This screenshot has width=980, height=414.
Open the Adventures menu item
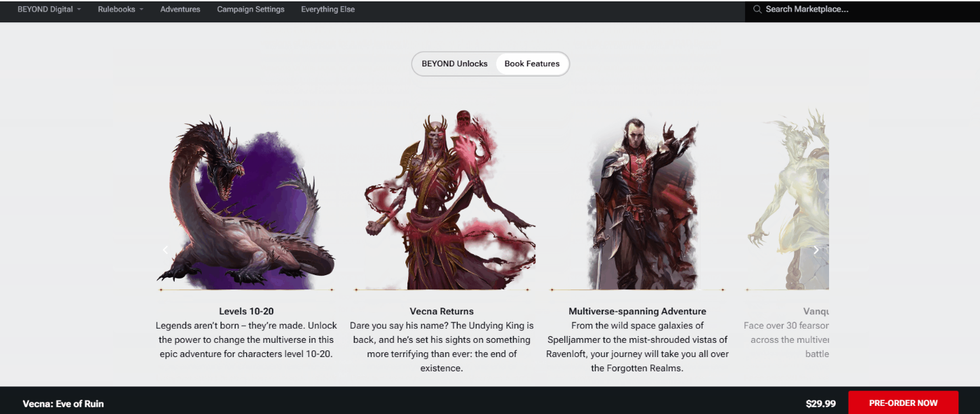coord(180,9)
